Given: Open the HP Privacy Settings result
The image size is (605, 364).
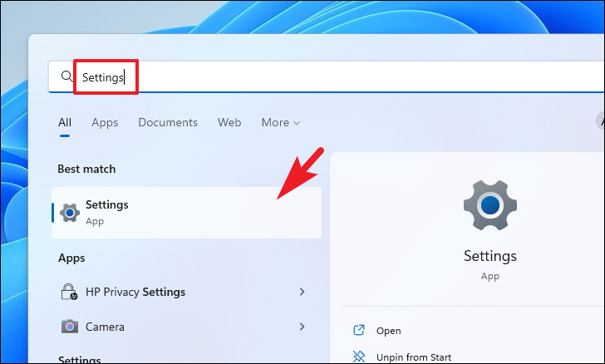Looking at the screenshot, I should click(186, 292).
